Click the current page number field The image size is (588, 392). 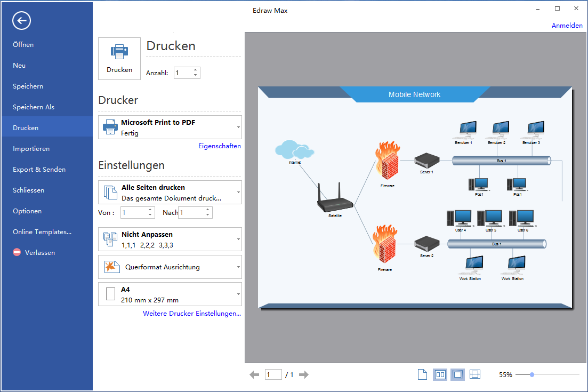tap(273, 375)
